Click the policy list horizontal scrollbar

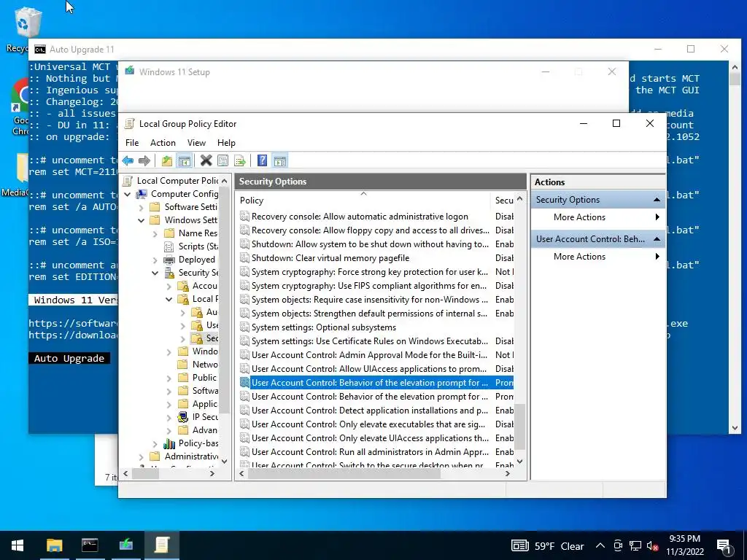coord(344,474)
